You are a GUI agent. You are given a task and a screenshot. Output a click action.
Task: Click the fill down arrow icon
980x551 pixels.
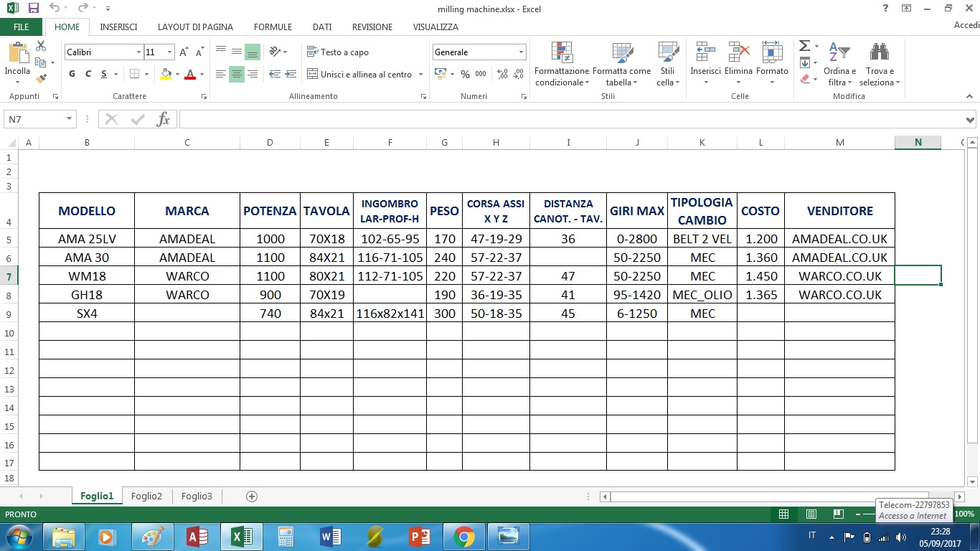click(805, 62)
